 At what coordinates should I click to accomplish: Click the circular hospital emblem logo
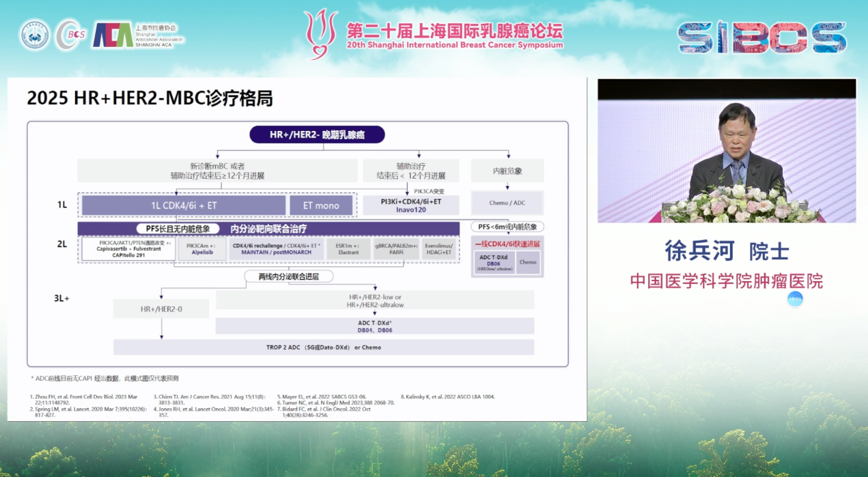(35, 34)
